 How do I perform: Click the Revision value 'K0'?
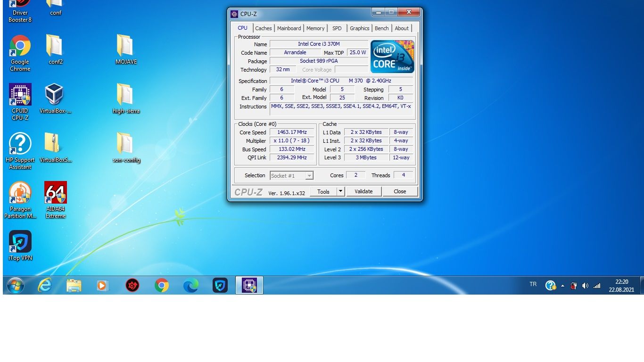point(400,98)
